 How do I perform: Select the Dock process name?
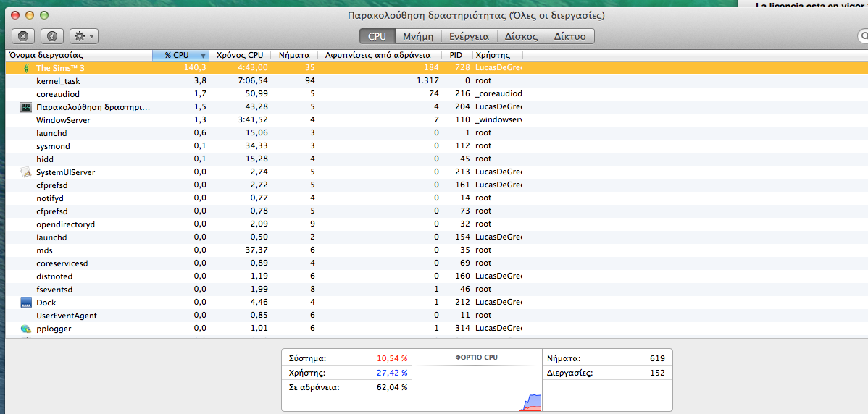46,303
